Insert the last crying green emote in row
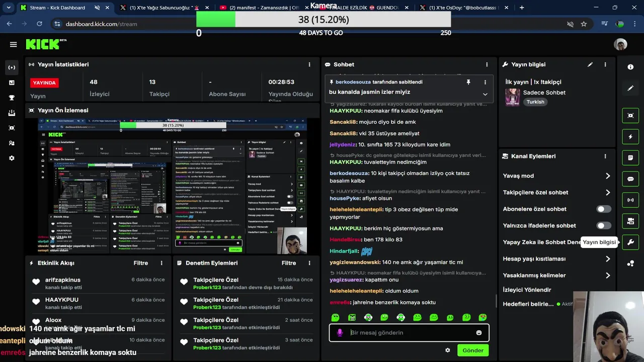644x362 pixels. point(482,317)
